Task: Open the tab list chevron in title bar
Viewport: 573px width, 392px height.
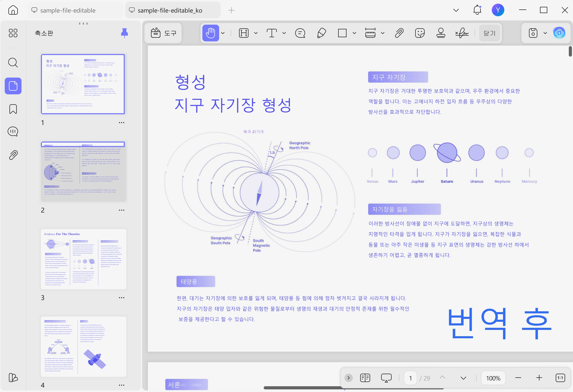Action: click(x=456, y=10)
